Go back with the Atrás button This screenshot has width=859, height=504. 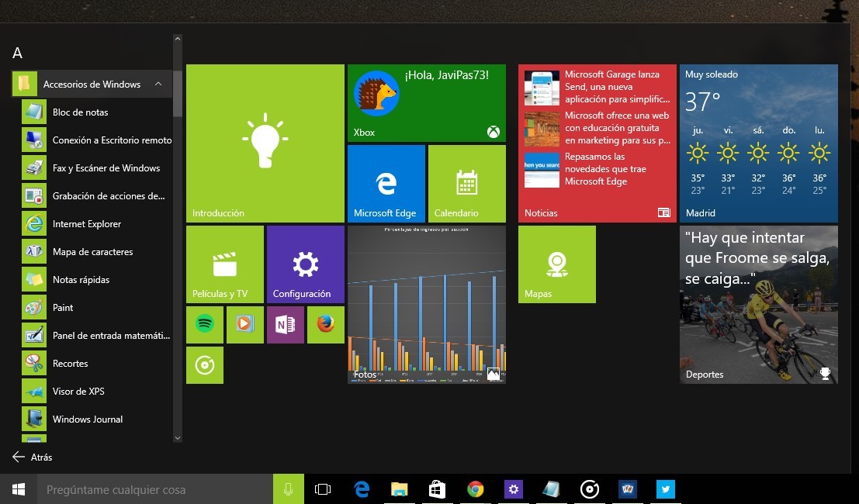tap(33, 457)
